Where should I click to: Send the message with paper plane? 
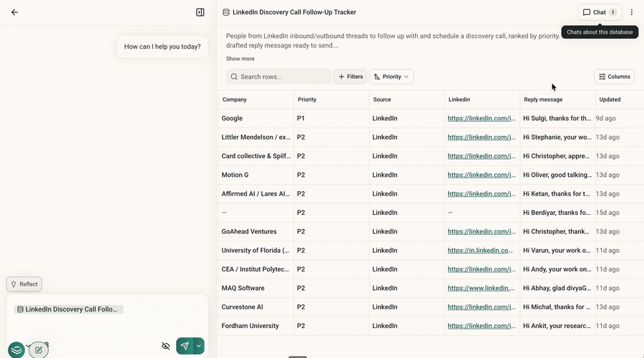coord(185,346)
